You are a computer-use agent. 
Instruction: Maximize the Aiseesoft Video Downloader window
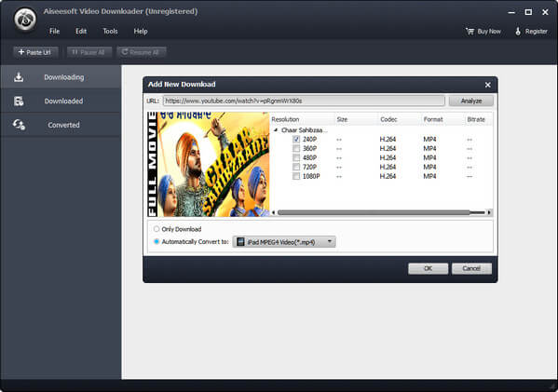click(528, 12)
